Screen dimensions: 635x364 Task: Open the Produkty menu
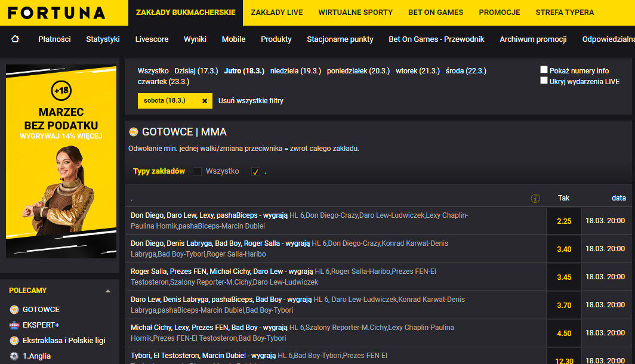(276, 39)
